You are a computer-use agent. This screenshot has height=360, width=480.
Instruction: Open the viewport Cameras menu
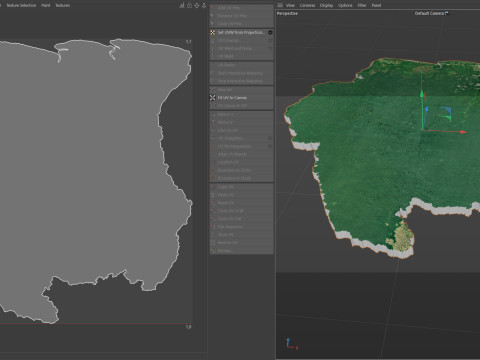pos(307,5)
